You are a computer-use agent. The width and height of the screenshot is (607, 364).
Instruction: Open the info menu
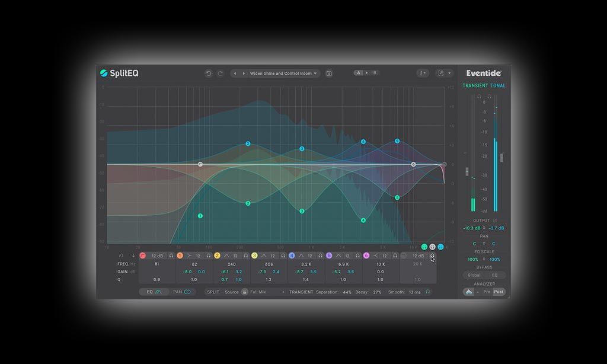click(x=423, y=73)
